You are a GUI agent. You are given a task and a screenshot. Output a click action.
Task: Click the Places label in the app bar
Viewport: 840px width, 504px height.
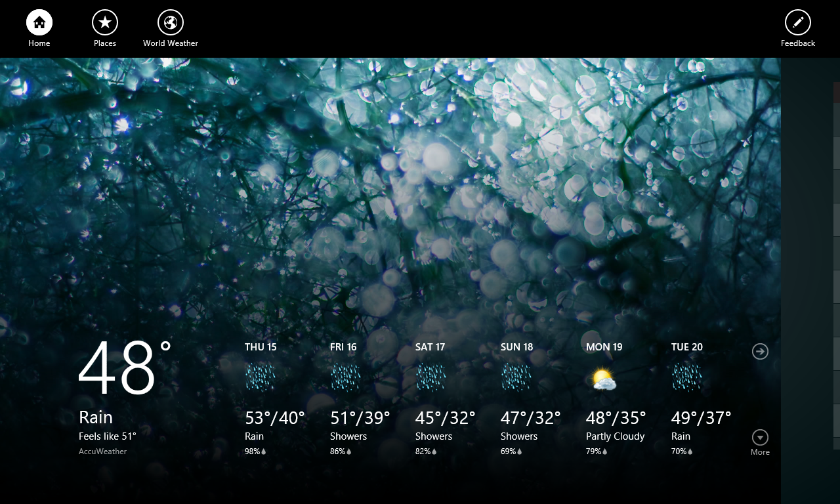(105, 43)
